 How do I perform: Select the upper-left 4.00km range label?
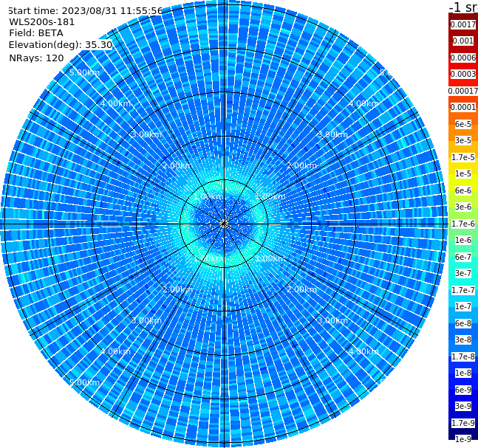pos(115,103)
